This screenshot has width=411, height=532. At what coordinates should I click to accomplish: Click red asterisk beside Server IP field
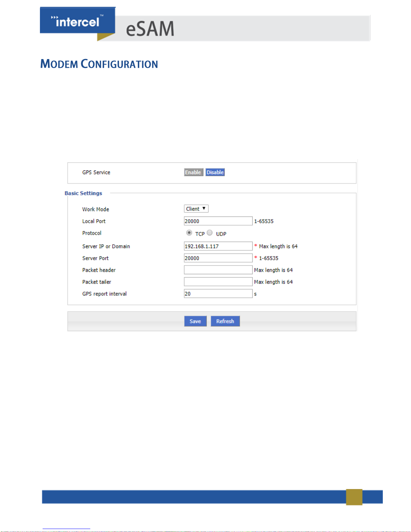pyautogui.click(x=256, y=246)
